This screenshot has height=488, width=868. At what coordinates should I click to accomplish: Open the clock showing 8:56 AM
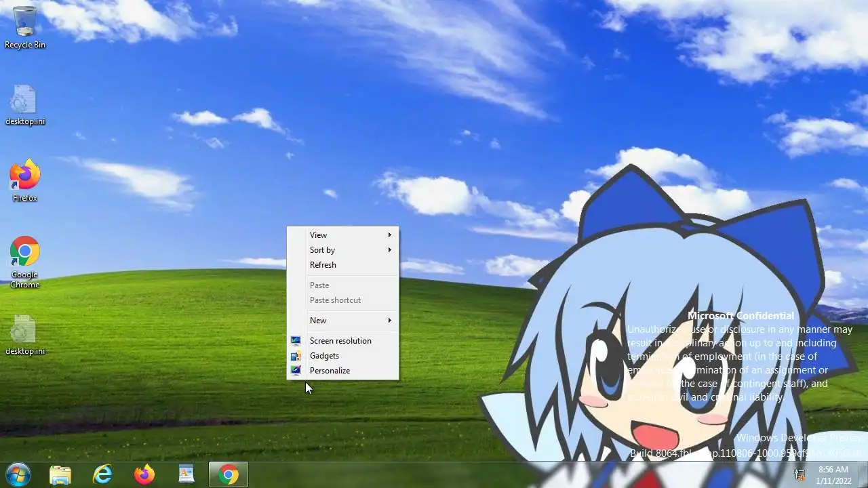[833, 475]
